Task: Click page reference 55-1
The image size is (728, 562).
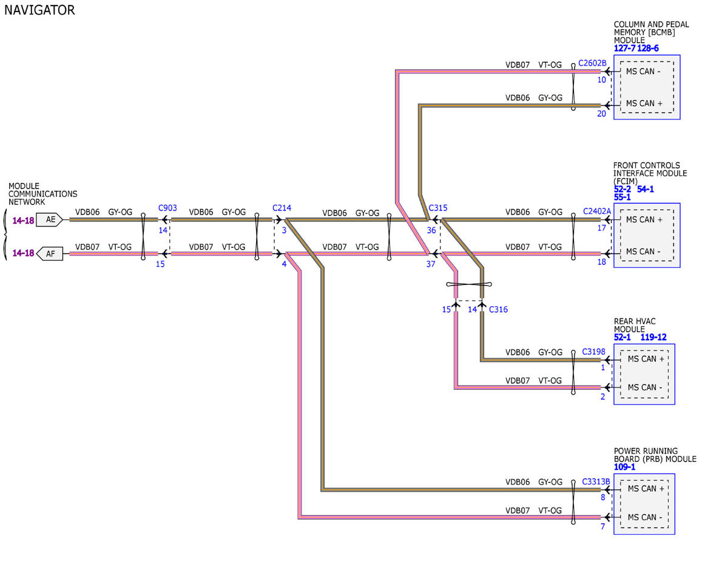Action: (622, 197)
